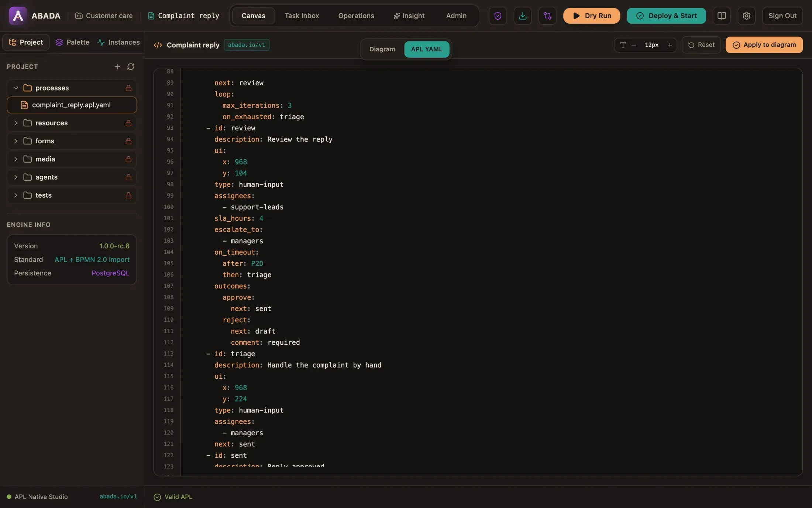812x508 pixels.
Task: Expand the tests folder
Action: tap(16, 195)
